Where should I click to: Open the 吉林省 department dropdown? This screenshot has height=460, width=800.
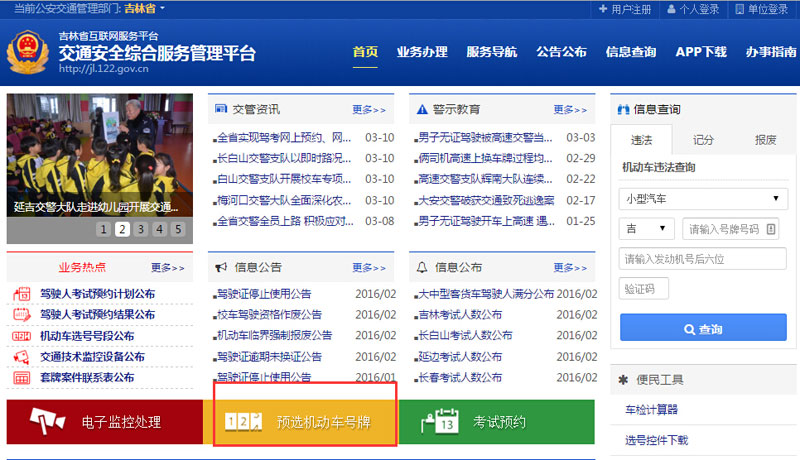point(144,8)
